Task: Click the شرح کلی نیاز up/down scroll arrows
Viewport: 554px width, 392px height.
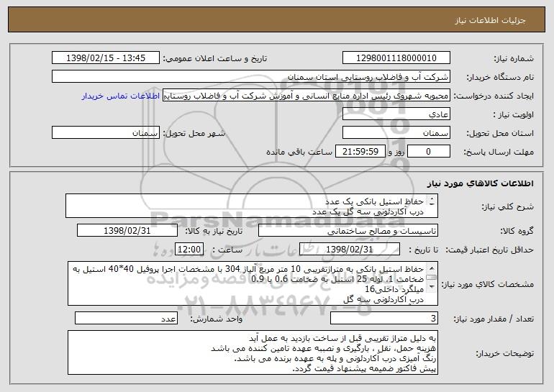Action: point(432,201)
